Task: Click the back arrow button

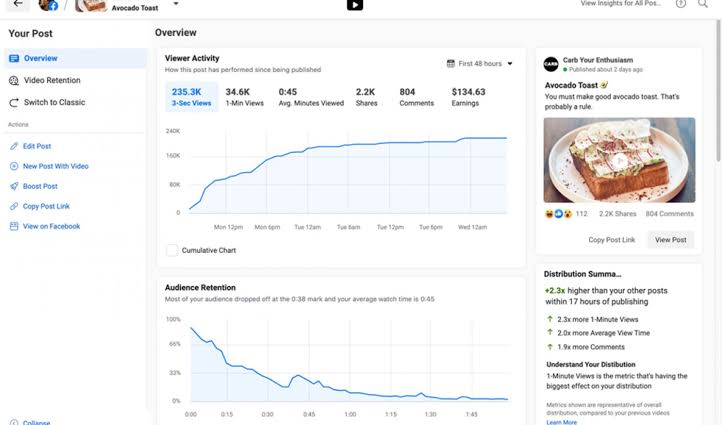Action: click(18, 4)
